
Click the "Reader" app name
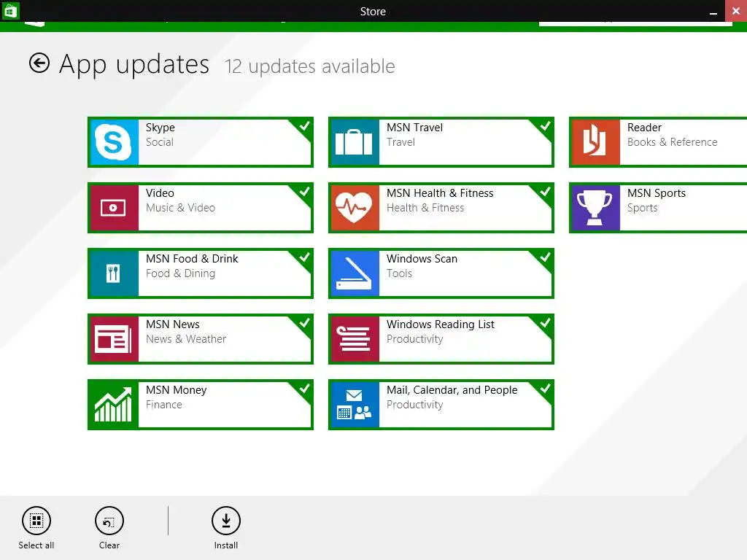(644, 128)
